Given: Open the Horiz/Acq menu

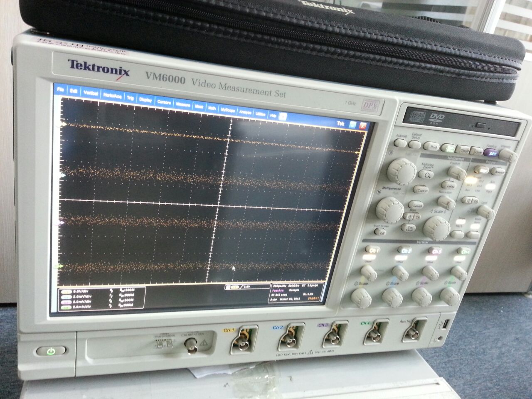Looking at the screenshot, I should pos(113,95).
